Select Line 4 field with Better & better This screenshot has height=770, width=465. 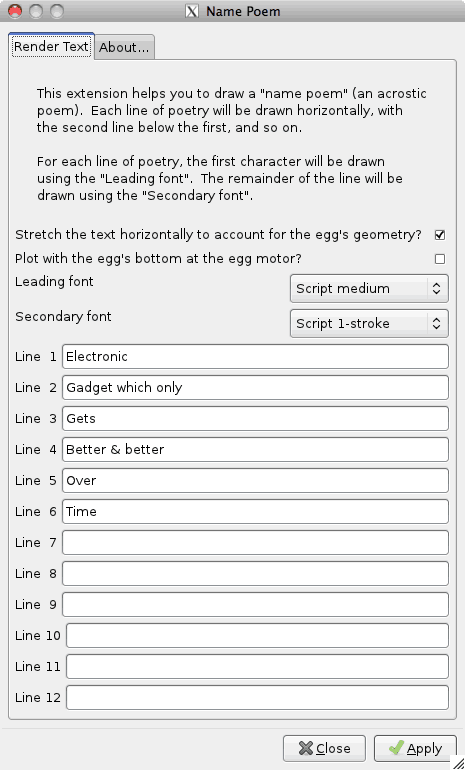(255, 449)
